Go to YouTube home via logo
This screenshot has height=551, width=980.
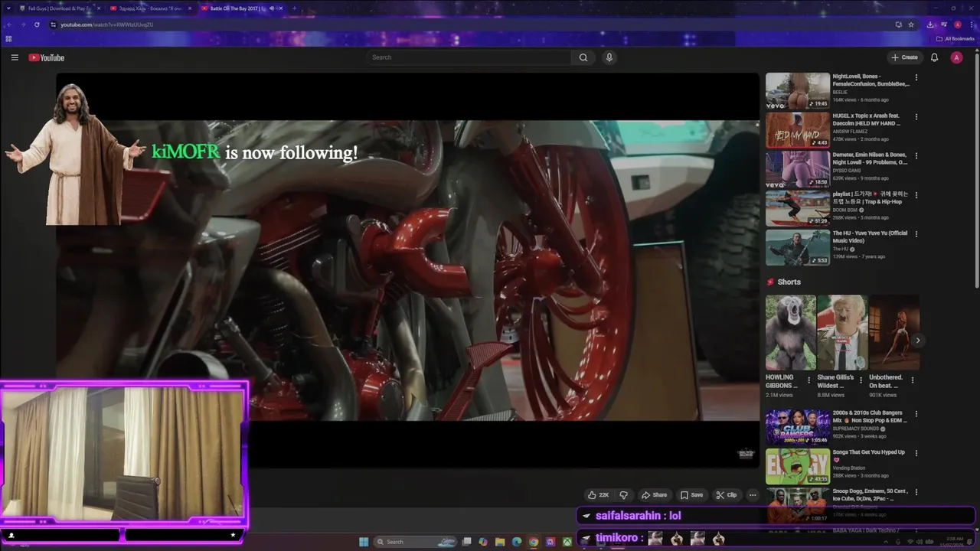pos(47,57)
